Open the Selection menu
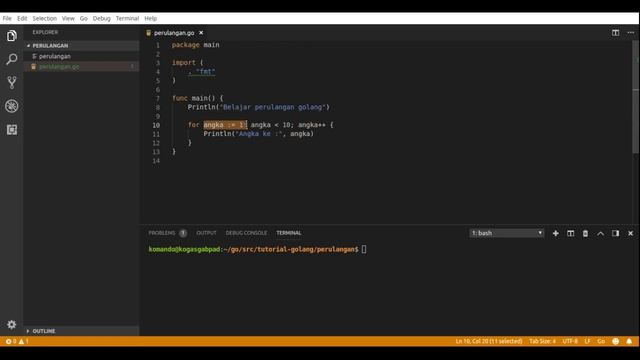Image resolution: width=640 pixels, height=360 pixels. (44, 18)
